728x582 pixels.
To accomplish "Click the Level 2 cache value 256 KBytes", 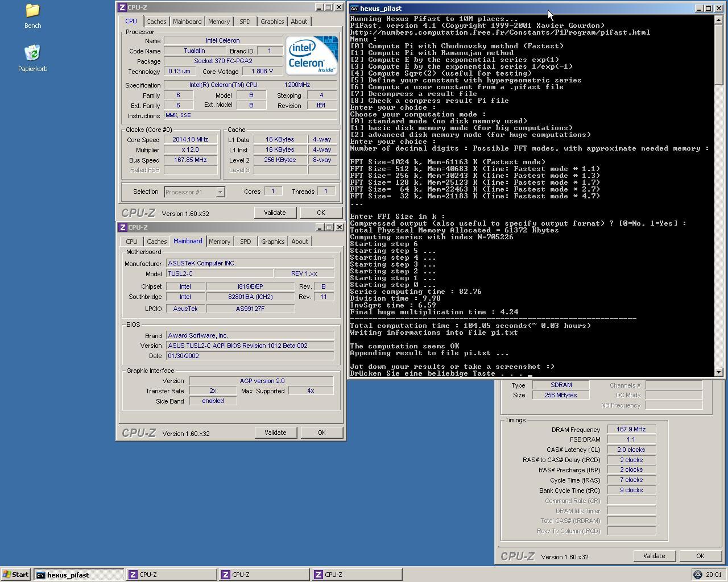I will pos(279,160).
